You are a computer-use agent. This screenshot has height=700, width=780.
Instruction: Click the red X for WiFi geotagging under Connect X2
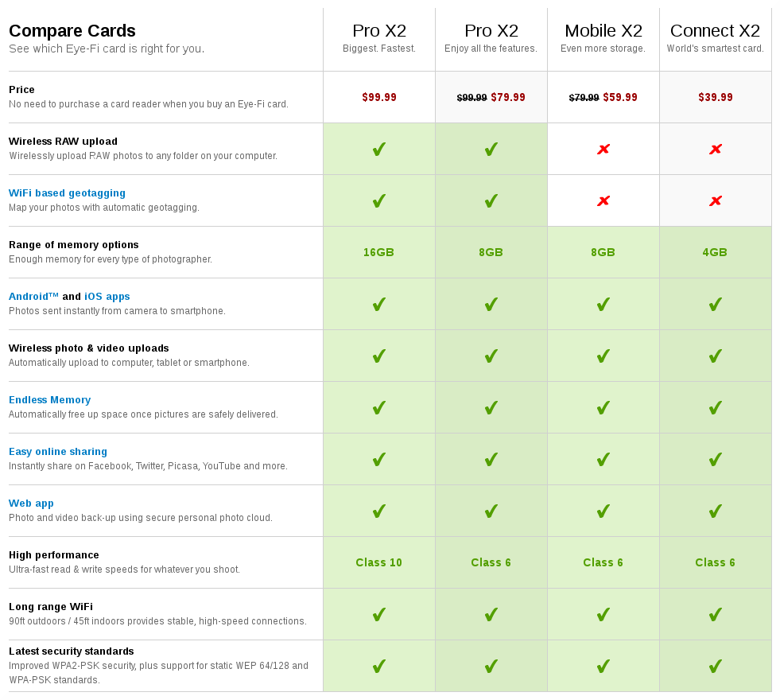(716, 200)
